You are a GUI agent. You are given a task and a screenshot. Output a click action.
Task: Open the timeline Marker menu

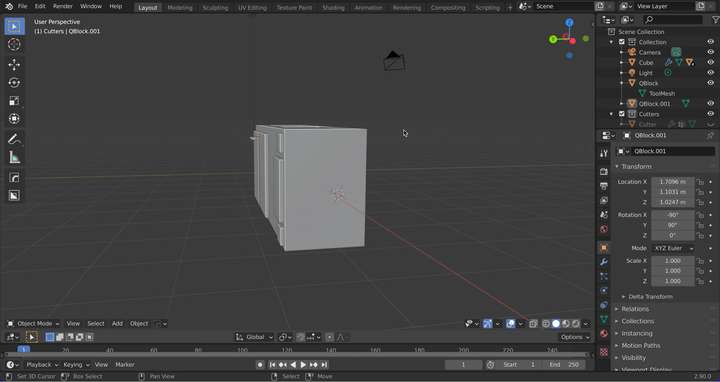tap(125, 365)
